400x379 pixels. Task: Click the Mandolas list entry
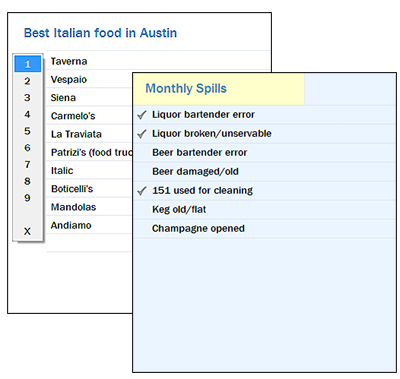90,207
